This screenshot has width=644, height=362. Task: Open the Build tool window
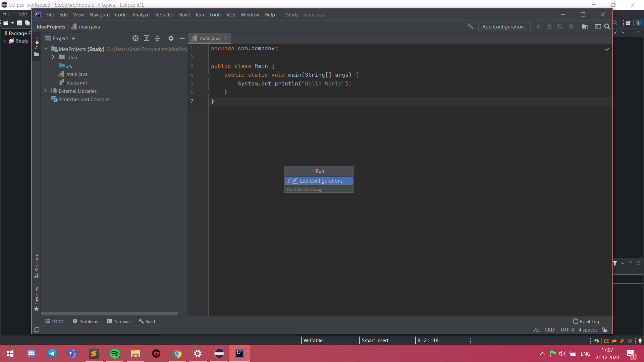(x=147, y=321)
